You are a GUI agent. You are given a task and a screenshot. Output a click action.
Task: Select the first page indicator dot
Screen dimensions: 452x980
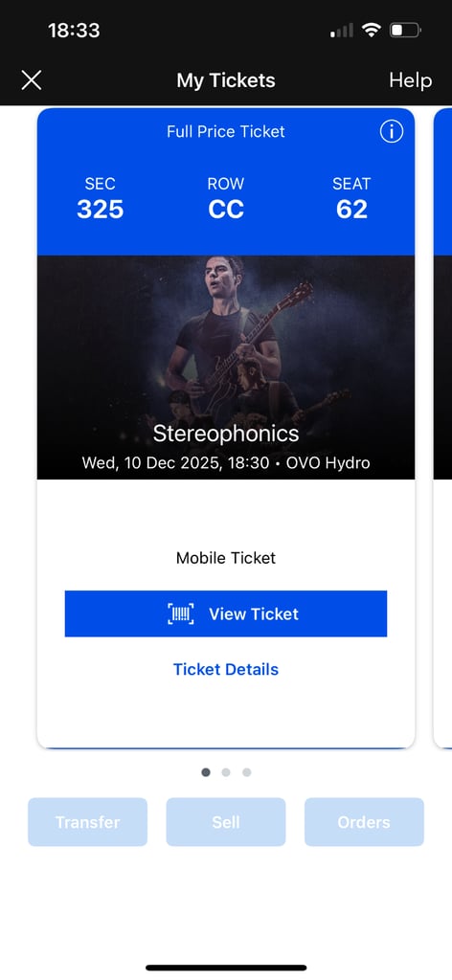(206, 772)
